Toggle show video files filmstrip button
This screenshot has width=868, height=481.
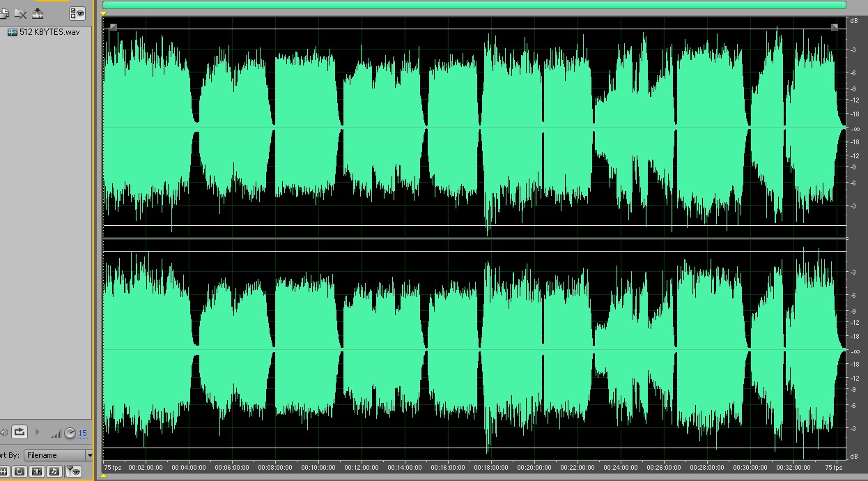click(37, 472)
